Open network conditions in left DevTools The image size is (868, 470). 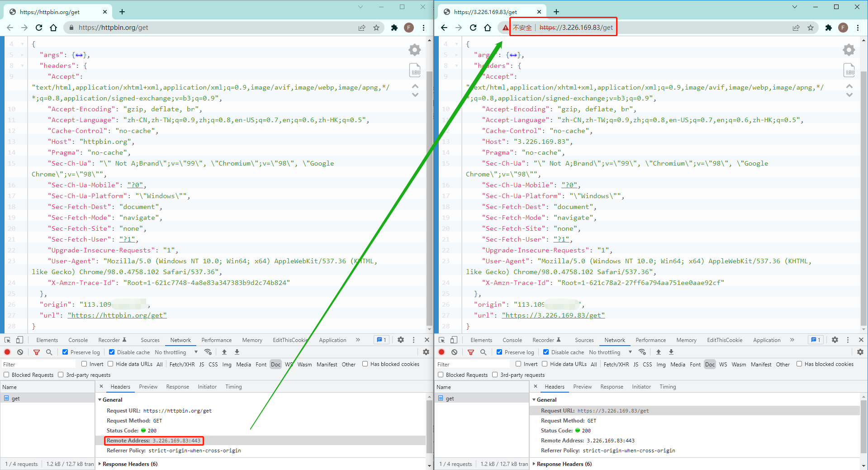click(208, 352)
